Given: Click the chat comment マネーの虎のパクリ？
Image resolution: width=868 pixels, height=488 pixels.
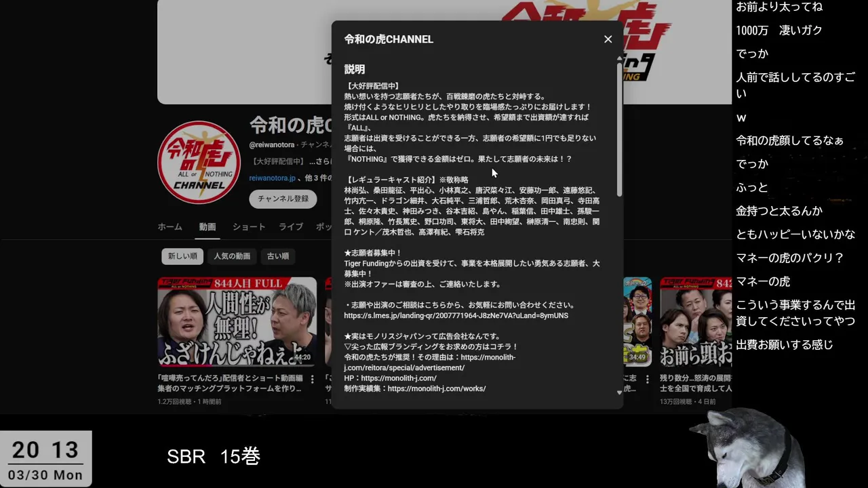Looking at the screenshot, I should coord(790,258).
